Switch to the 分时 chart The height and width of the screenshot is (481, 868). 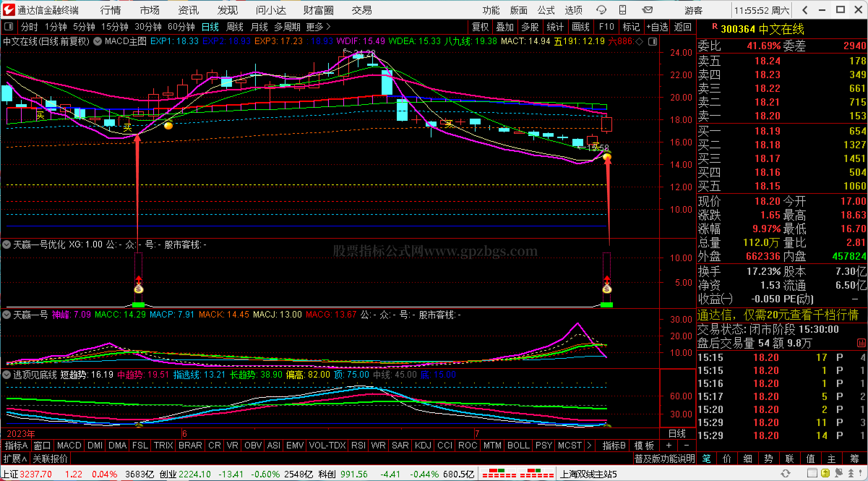[x=29, y=27]
